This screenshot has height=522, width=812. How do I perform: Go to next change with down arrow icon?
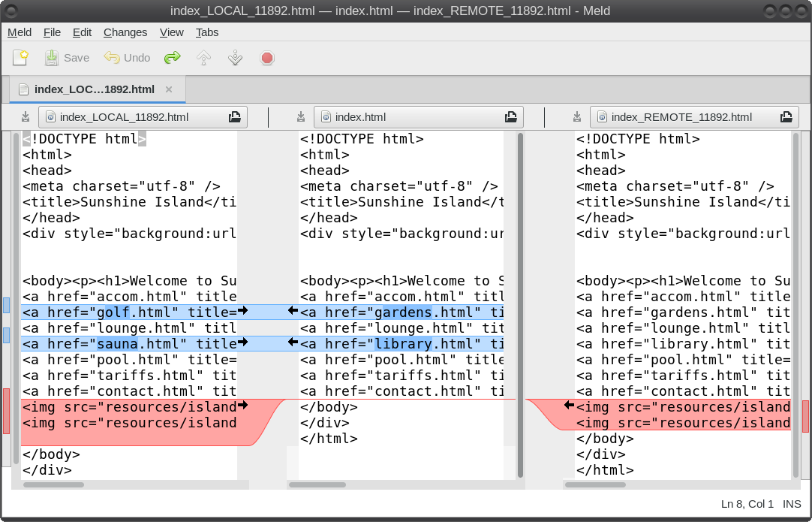click(x=235, y=58)
